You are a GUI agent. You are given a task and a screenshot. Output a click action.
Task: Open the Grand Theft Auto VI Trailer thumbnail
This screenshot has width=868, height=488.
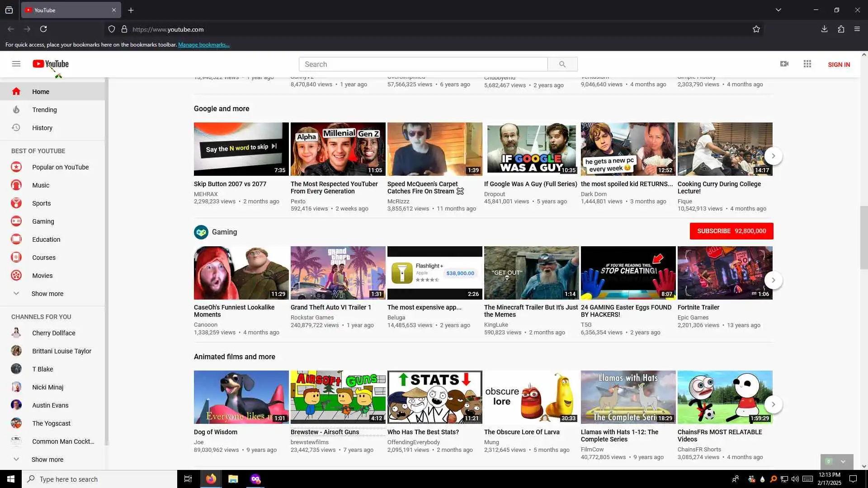point(338,273)
